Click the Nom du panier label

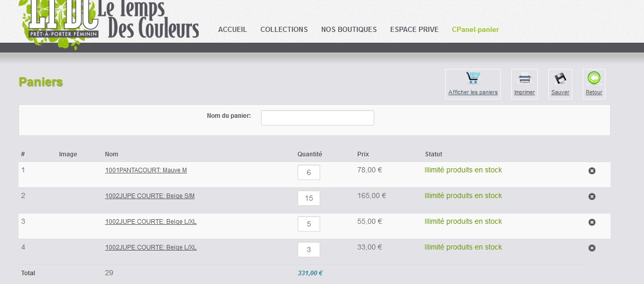click(229, 116)
